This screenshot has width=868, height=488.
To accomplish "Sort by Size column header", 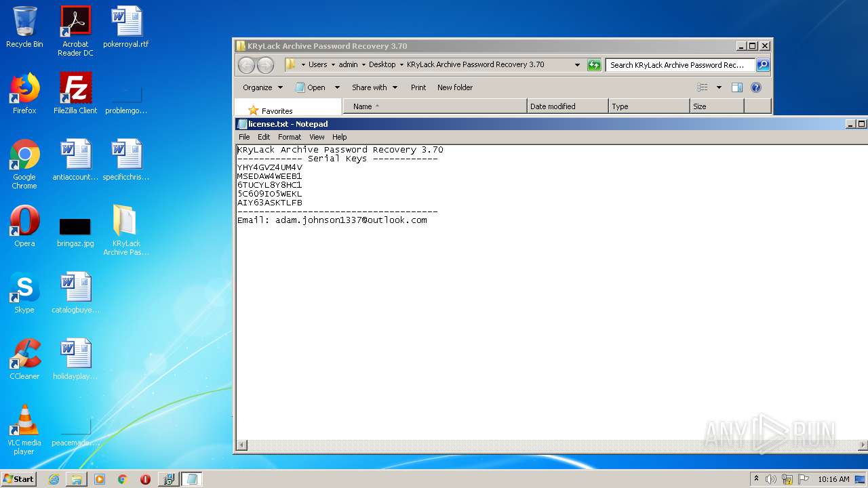I will pos(717,106).
